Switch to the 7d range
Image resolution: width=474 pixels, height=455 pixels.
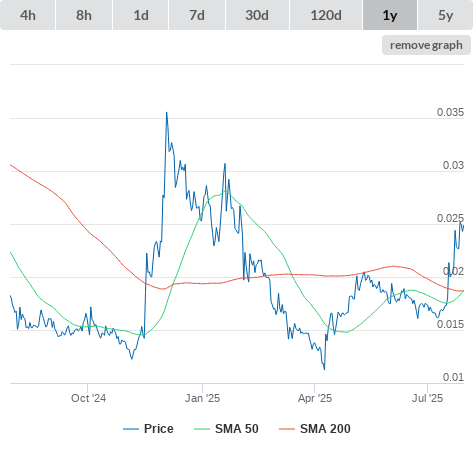point(197,15)
